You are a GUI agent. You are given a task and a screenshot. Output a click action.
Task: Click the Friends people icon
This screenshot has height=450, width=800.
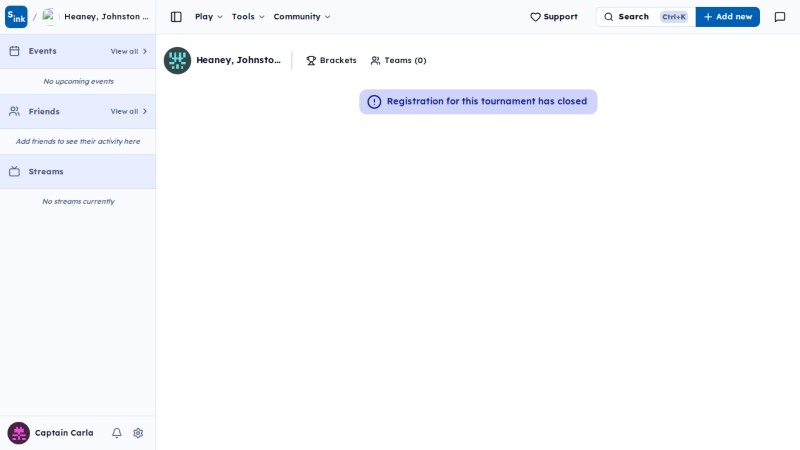(x=14, y=111)
